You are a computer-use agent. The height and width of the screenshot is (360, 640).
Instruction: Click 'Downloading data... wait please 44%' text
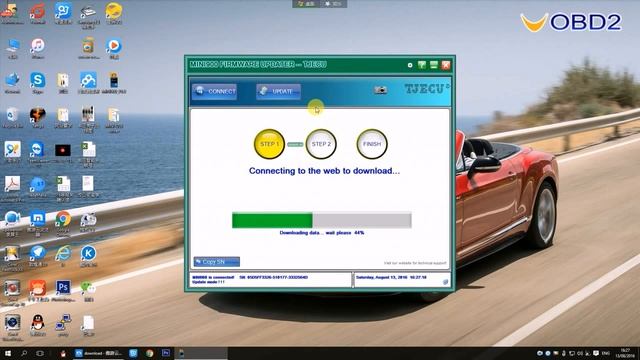(x=322, y=233)
